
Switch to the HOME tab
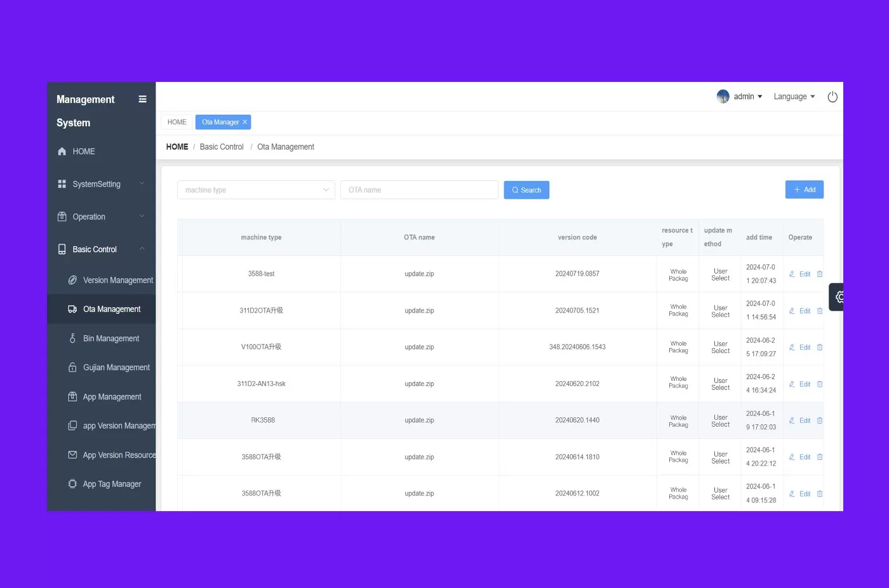177,122
